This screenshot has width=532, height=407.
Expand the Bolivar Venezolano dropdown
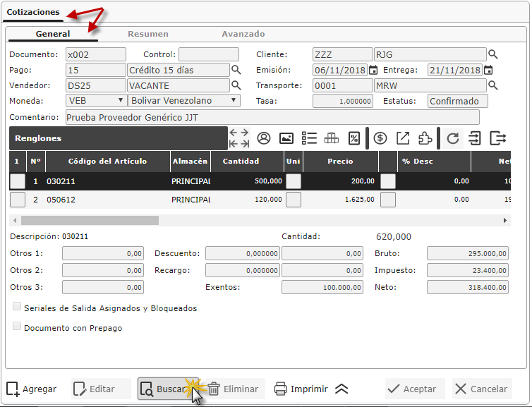point(184,101)
